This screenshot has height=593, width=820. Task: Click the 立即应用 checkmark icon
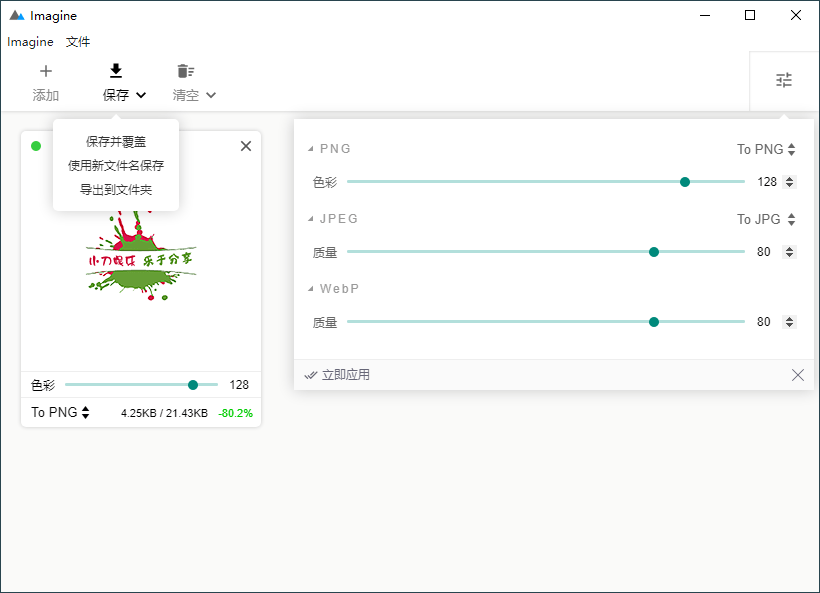[311, 374]
